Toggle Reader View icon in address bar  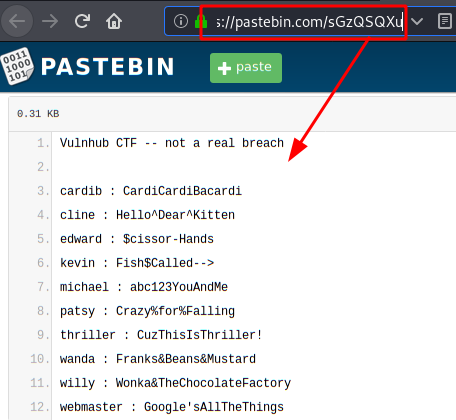(x=445, y=21)
